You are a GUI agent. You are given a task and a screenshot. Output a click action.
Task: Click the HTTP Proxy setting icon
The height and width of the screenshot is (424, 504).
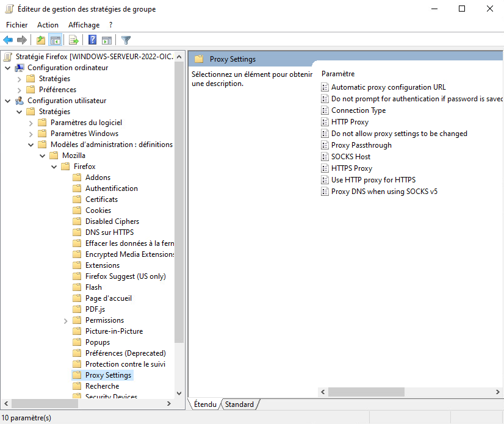(x=325, y=122)
